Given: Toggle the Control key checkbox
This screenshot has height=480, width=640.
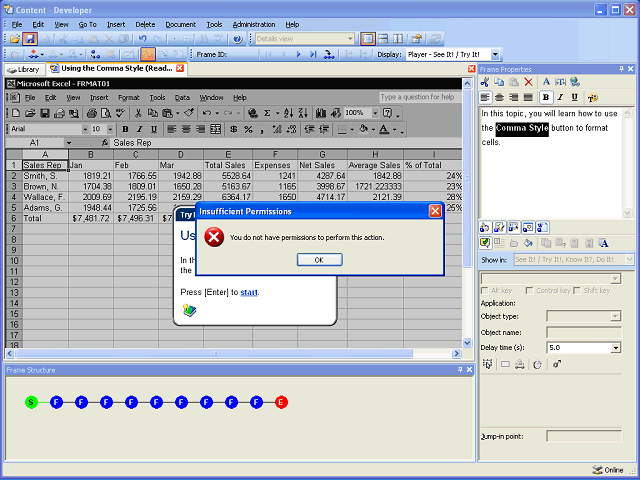Looking at the screenshot, I should [x=530, y=290].
